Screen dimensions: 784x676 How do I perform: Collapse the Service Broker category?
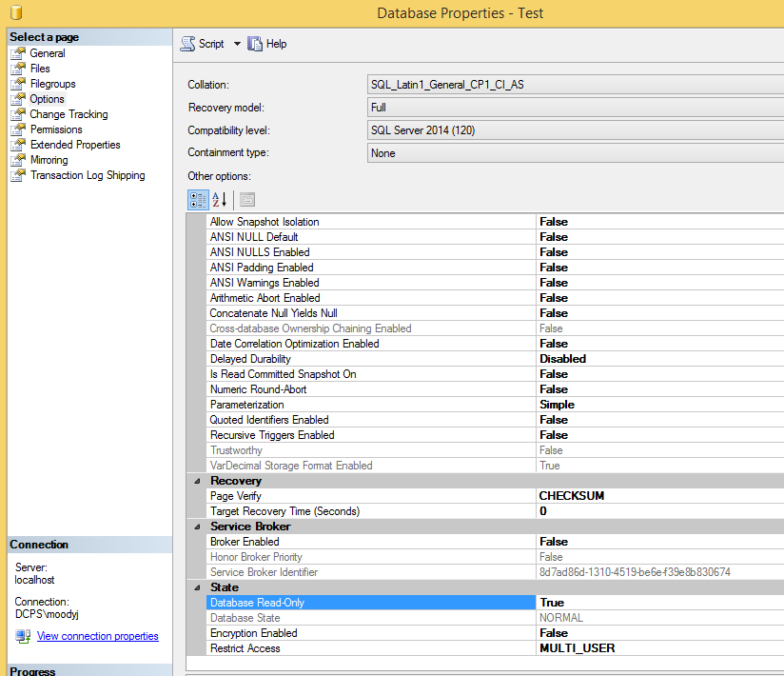pyautogui.click(x=197, y=526)
